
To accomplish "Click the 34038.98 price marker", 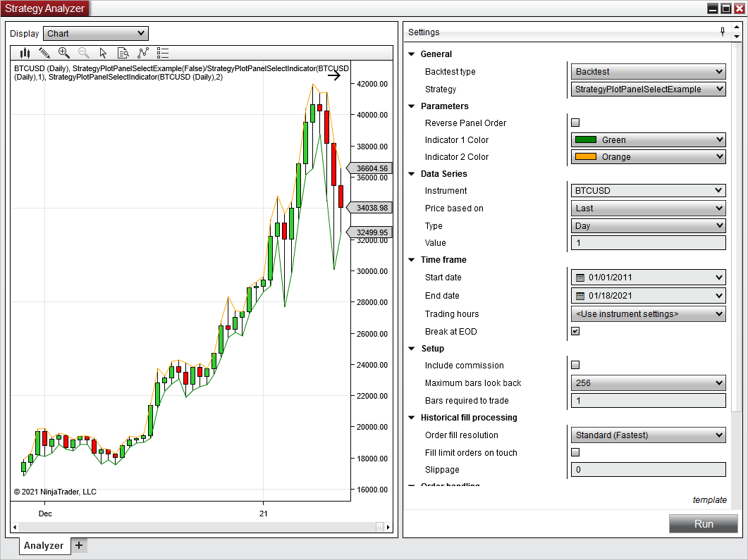I will (x=369, y=208).
